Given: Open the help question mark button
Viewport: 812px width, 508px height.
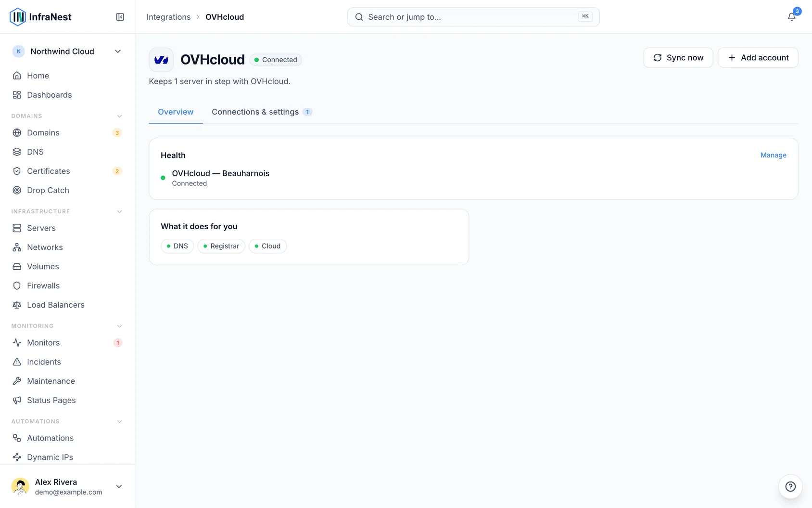Looking at the screenshot, I should [790, 486].
